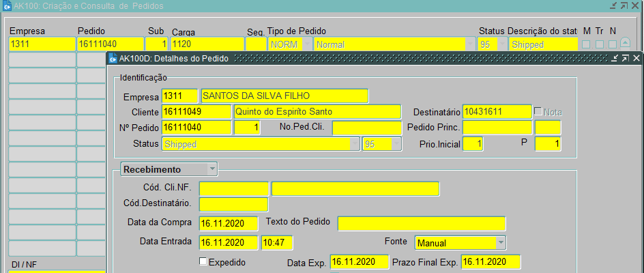Close the AK100D Detalhes do Pedido window
Image resolution: width=644 pixels, height=273 pixels.
pyautogui.click(x=636, y=59)
